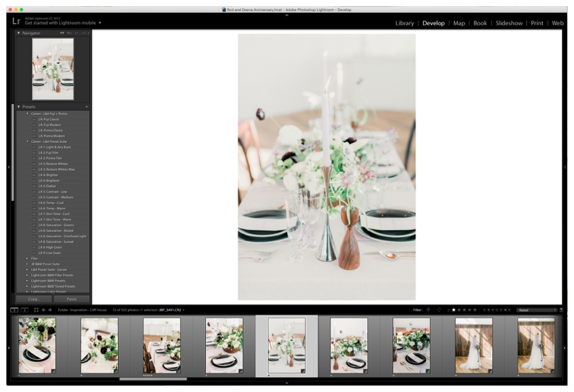Add a new preset with the plus icon
This screenshot has width=574, height=392.
[x=87, y=107]
